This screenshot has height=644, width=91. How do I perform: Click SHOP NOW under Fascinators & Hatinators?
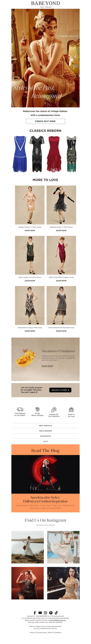click(x=47, y=366)
